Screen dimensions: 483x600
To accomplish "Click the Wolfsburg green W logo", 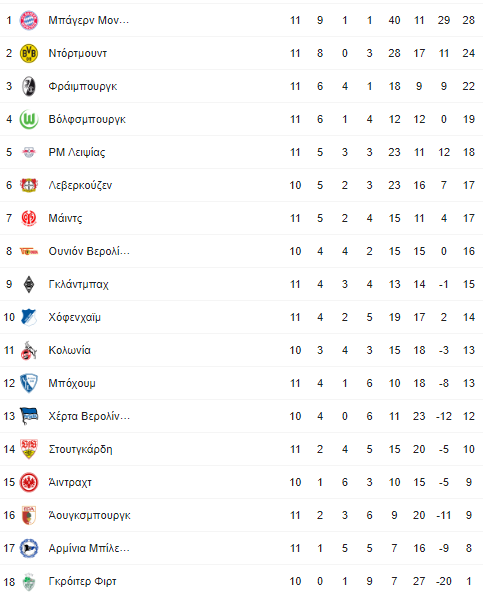I will click(x=29, y=119).
